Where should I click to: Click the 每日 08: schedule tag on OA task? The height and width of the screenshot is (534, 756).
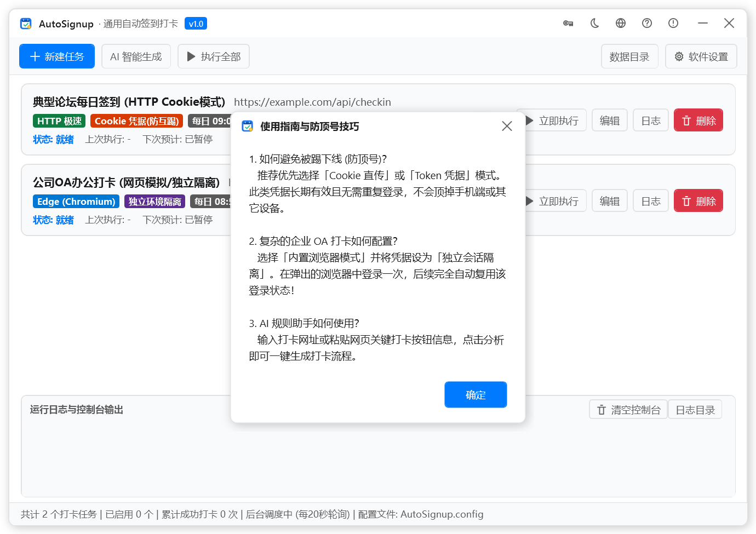coord(211,202)
